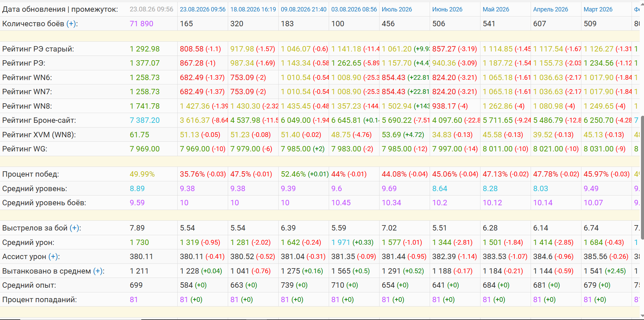644x320 pixels.
Task: Open the 23.08.2026 09:56 period link
Action: point(203,9)
